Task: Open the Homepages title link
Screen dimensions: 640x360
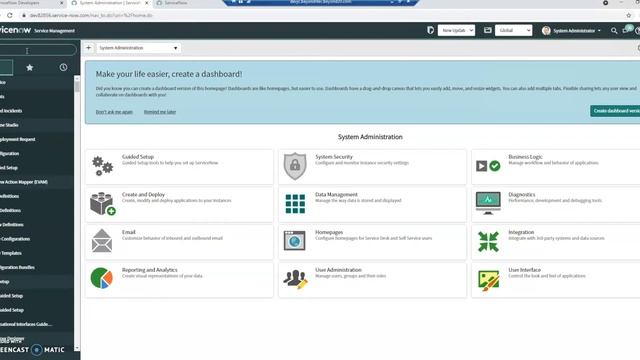Action: pos(329,232)
